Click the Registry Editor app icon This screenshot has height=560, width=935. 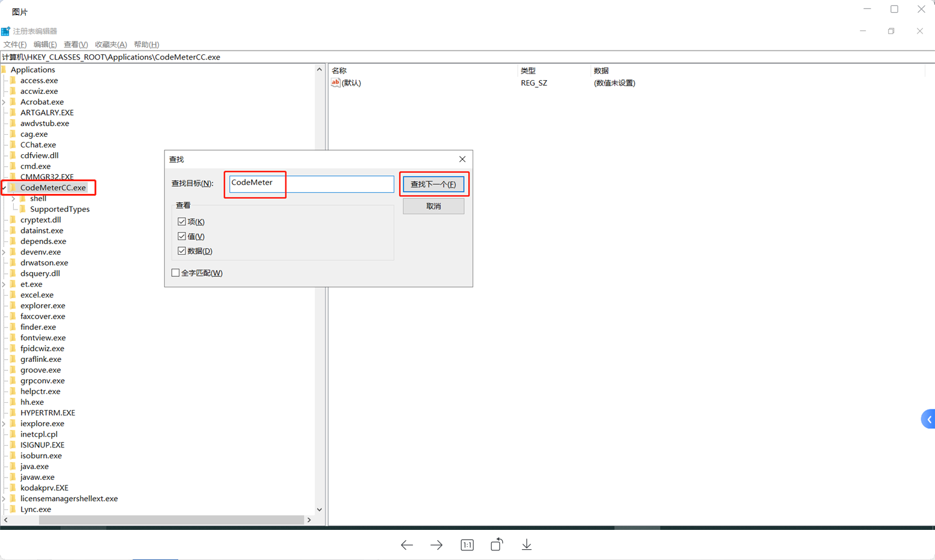[5, 31]
